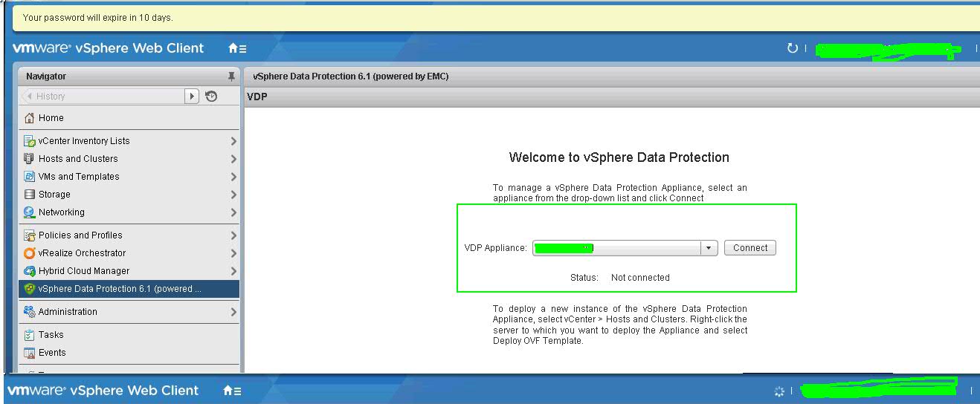The height and width of the screenshot is (404, 980).
Task: Click the VDP section header label
Action: (257, 97)
